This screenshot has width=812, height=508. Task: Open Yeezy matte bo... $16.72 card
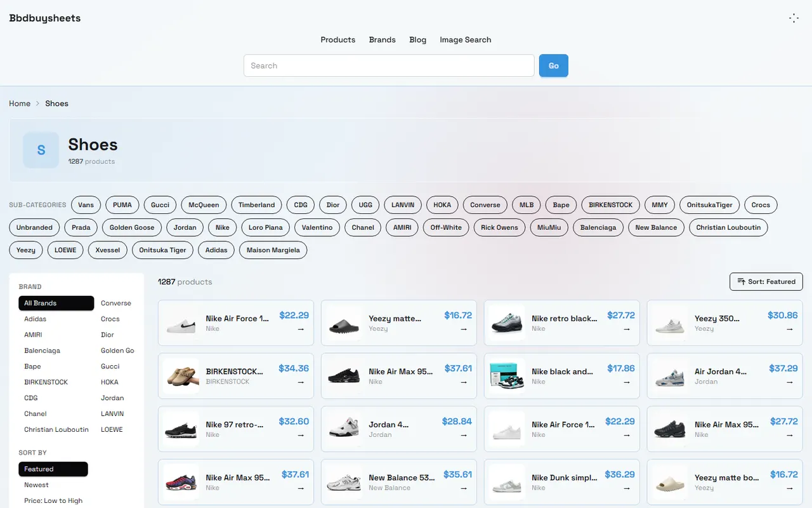point(725,482)
